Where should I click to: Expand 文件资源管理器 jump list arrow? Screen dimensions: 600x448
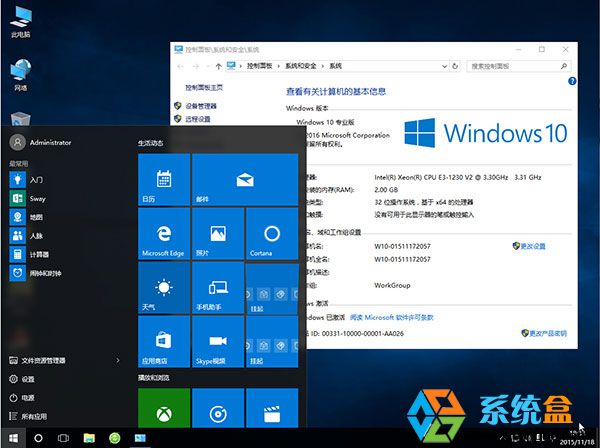(x=118, y=360)
